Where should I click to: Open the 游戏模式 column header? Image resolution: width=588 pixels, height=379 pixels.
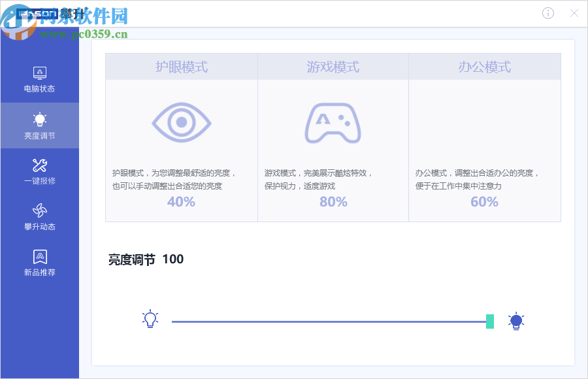tap(333, 66)
